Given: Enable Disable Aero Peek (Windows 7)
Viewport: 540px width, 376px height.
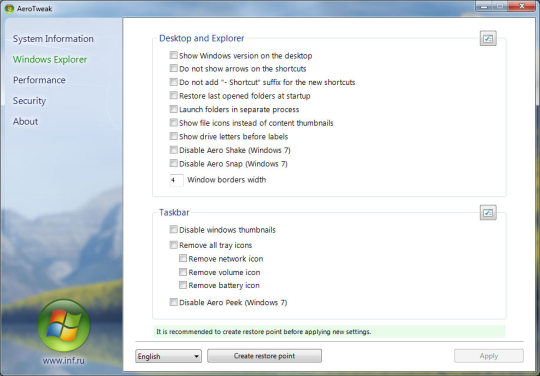Looking at the screenshot, I should pyautogui.click(x=174, y=302).
